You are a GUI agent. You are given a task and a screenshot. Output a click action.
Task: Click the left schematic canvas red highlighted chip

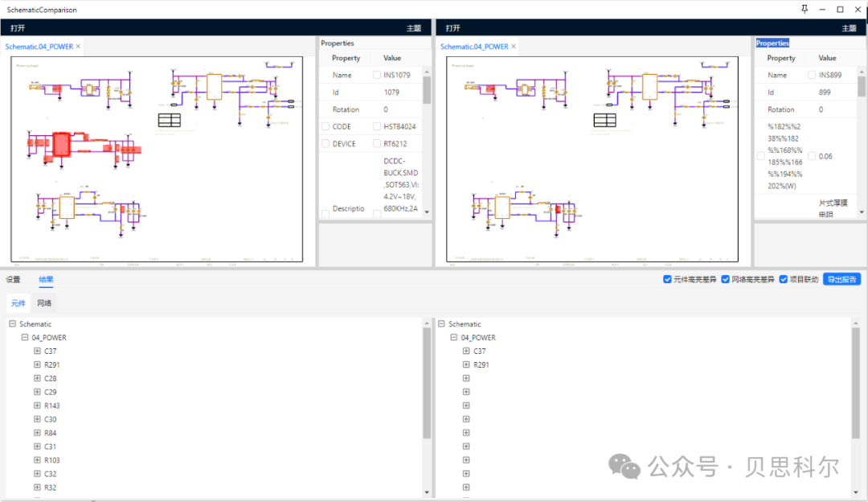coord(61,145)
